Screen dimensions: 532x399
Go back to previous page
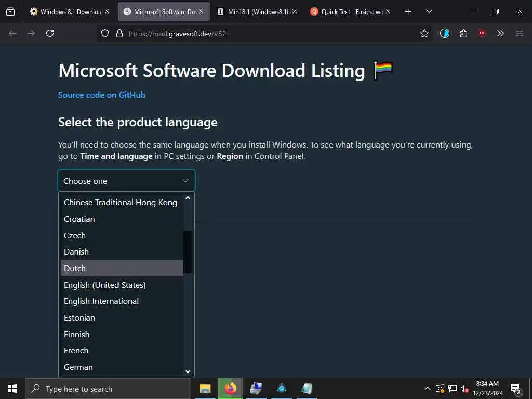point(12,33)
